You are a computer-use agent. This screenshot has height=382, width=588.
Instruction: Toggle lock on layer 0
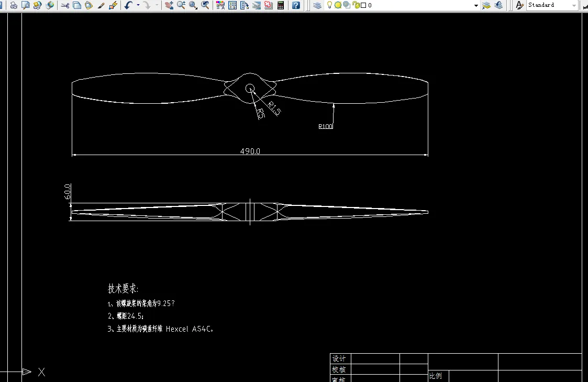point(356,5)
